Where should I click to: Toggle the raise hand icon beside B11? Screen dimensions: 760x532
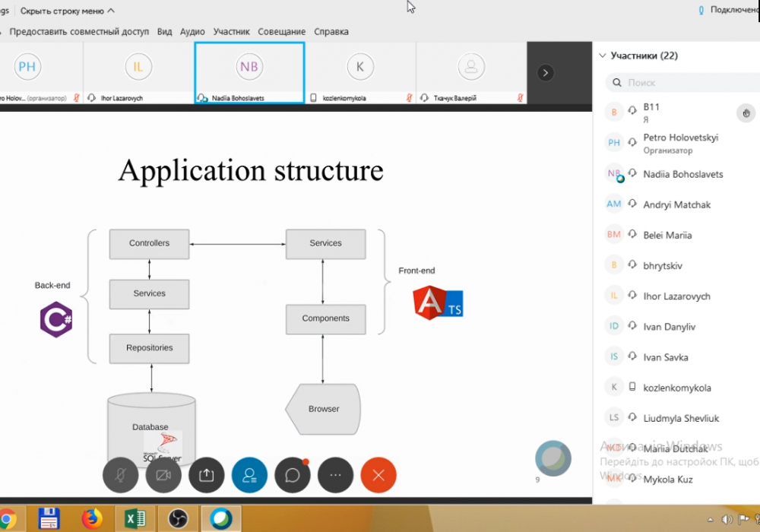746,113
